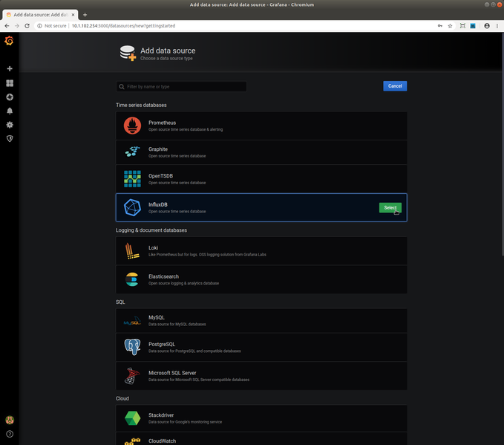Viewport: 504px width, 445px height.
Task: Click the OpenTSDB grid logo
Action: pyautogui.click(x=132, y=179)
